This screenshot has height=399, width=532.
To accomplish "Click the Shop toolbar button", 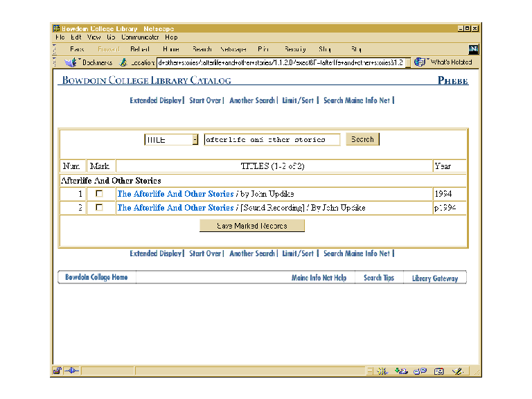I will point(325,49).
